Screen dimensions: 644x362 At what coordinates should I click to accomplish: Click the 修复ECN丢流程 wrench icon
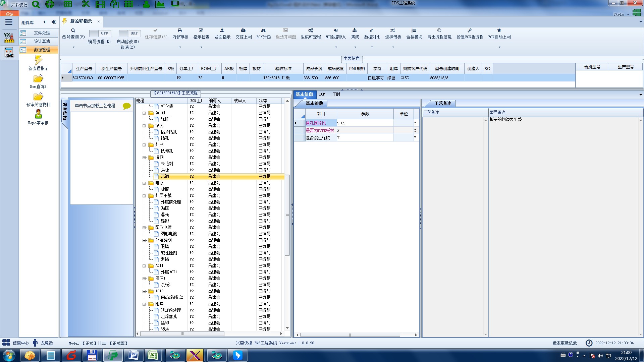[x=470, y=31]
